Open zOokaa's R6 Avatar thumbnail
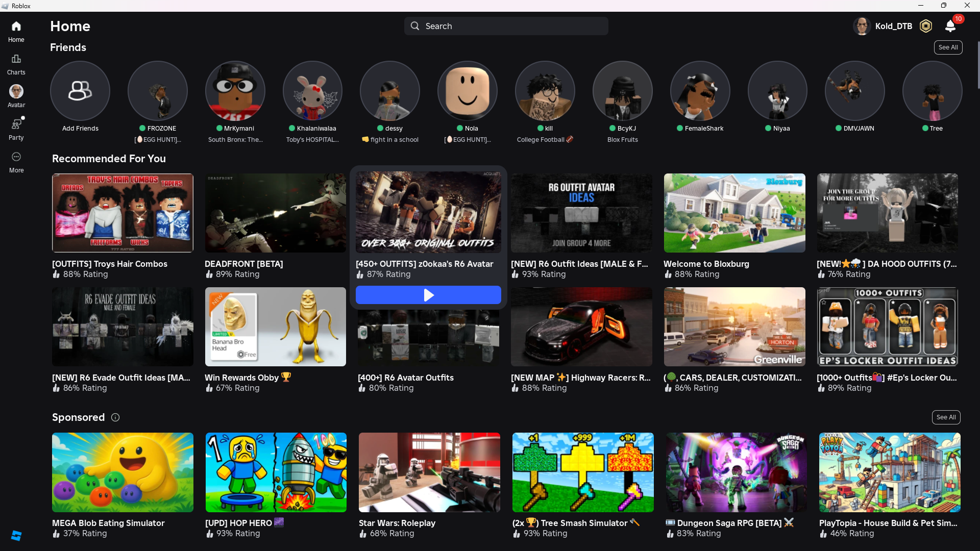Image resolution: width=980 pixels, height=551 pixels. (x=428, y=212)
